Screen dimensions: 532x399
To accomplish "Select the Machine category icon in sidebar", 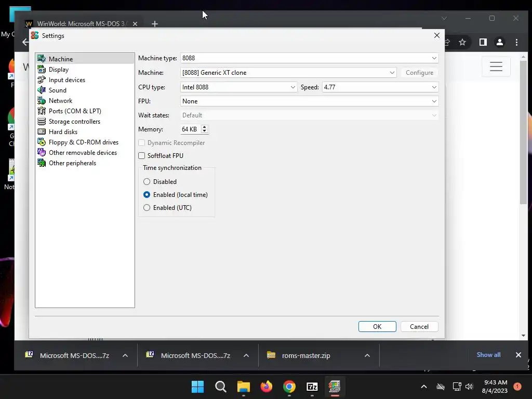I will (x=42, y=59).
